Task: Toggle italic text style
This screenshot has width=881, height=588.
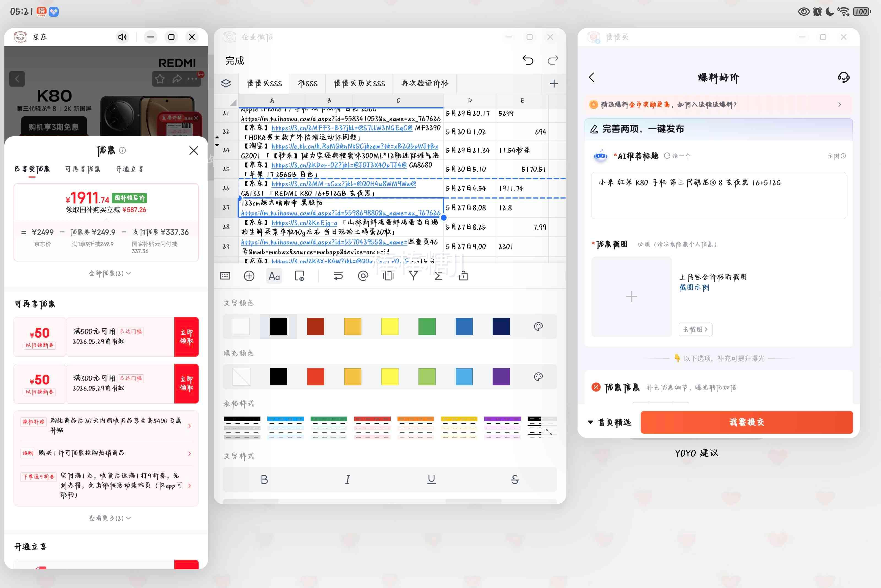Action: point(348,480)
